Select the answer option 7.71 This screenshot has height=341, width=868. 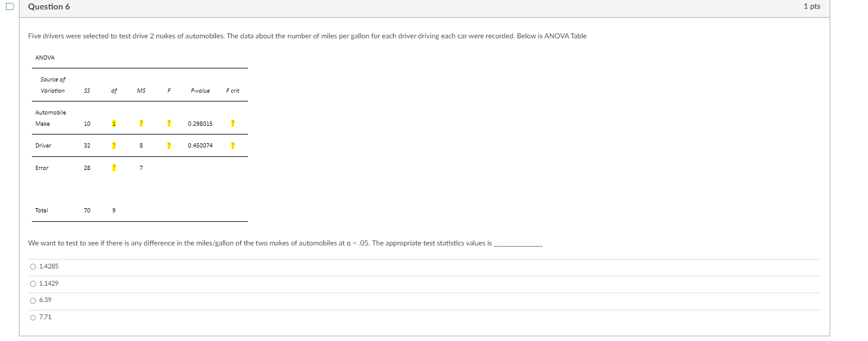tap(33, 317)
